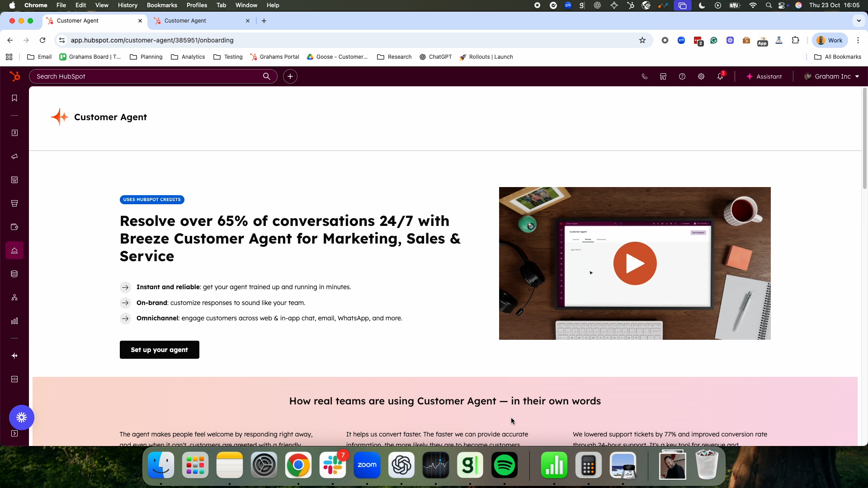Open the Grahams Portal bookmark link
The width and height of the screenshot is (868, 488).
274,57
